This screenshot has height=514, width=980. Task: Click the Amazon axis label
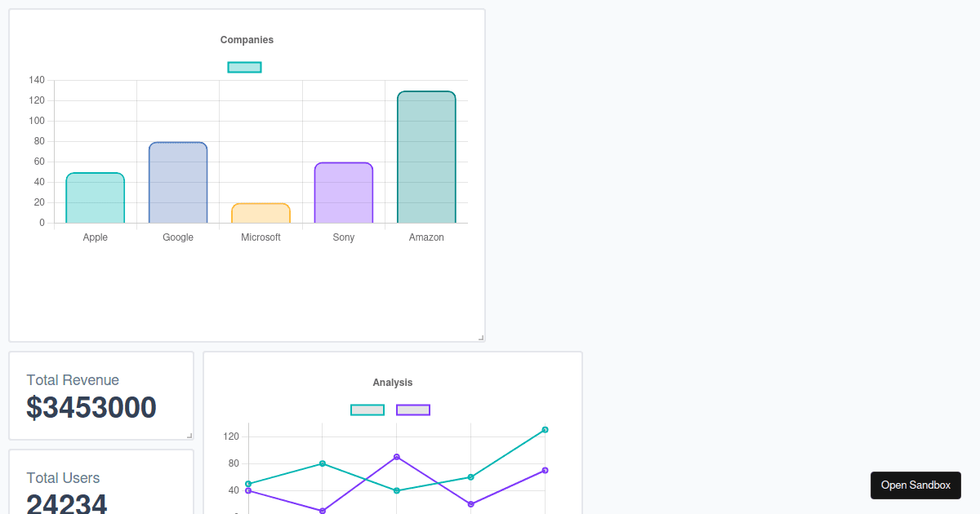(426, 237)
